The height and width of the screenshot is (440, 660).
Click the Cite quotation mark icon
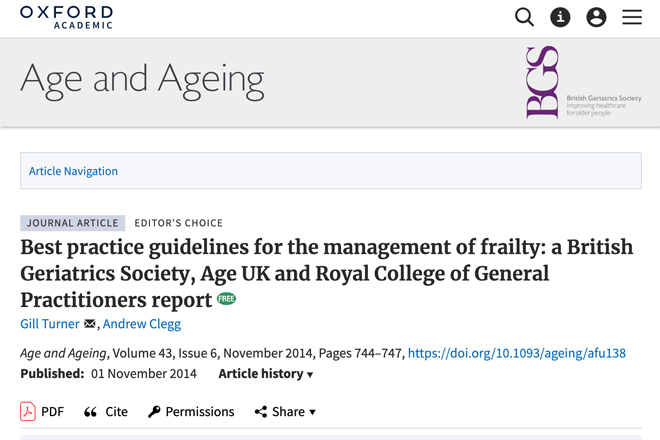(x=90, y=412)
